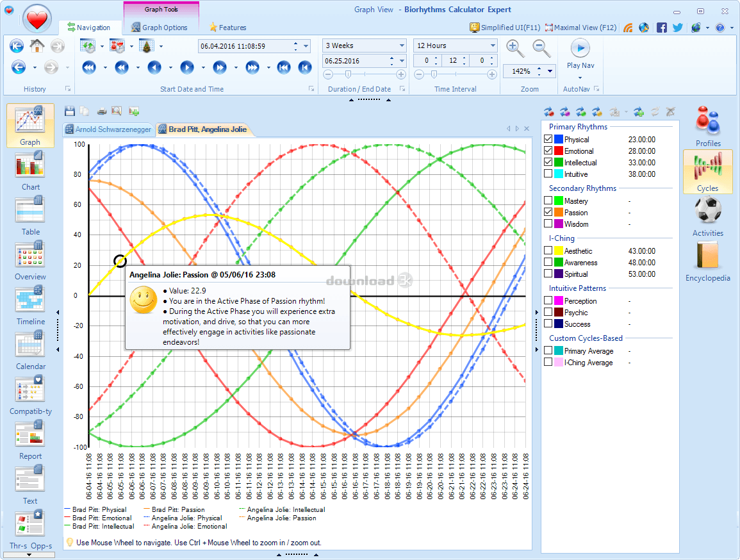Click Simplified UI (F11) button
740x560 pixels.
tap(505, 28)
